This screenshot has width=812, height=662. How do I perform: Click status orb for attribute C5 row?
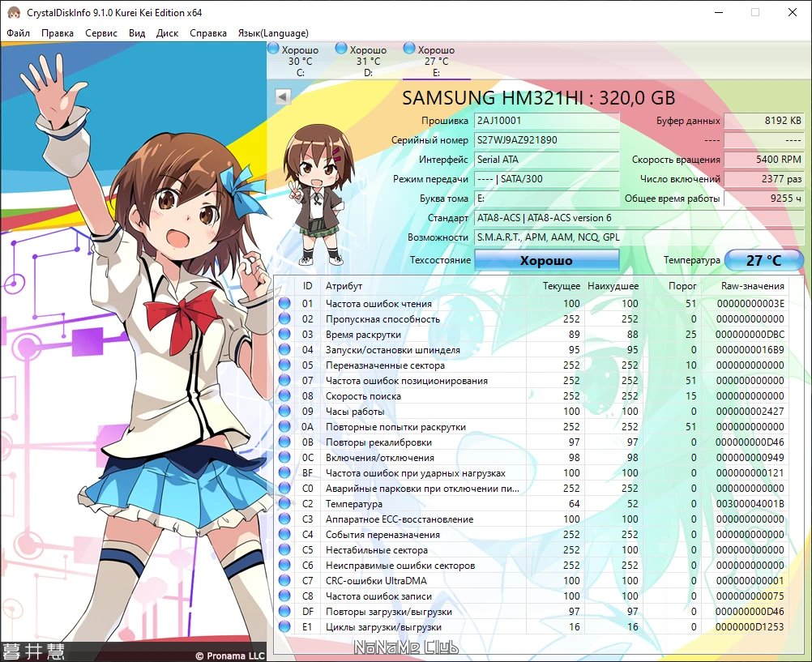pos(284,549)
